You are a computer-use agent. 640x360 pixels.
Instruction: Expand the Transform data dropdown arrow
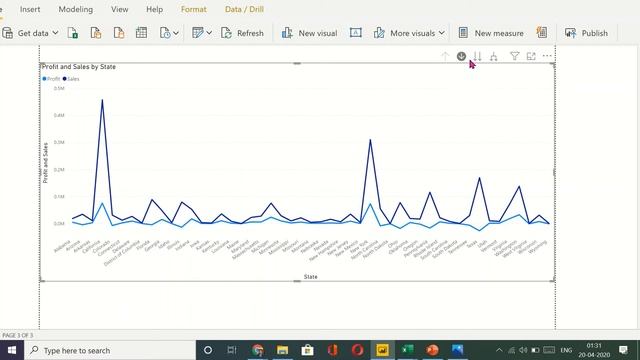[209, 33]
